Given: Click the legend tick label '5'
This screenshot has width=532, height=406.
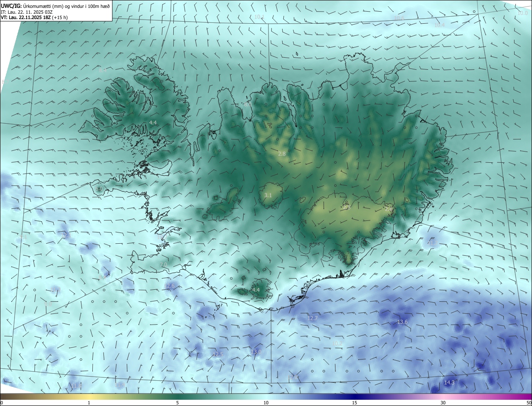Looking at the screenshot, I should (177, 403).
